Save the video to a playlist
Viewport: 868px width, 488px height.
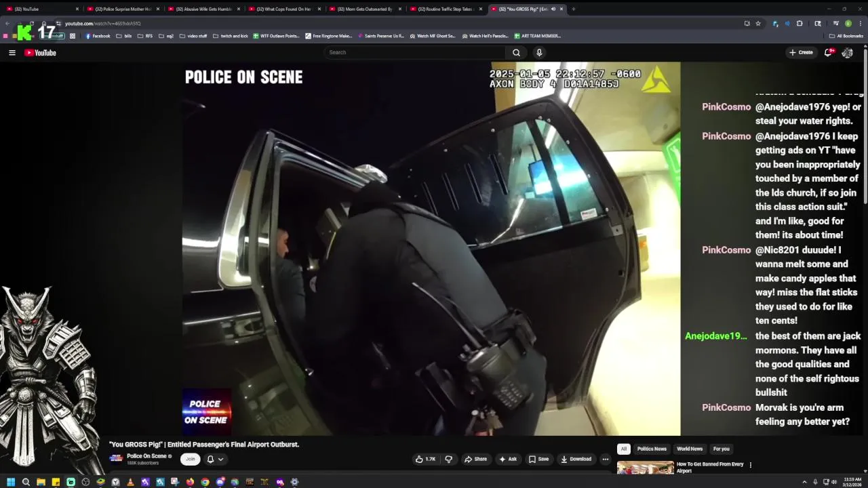pos(538,459)
